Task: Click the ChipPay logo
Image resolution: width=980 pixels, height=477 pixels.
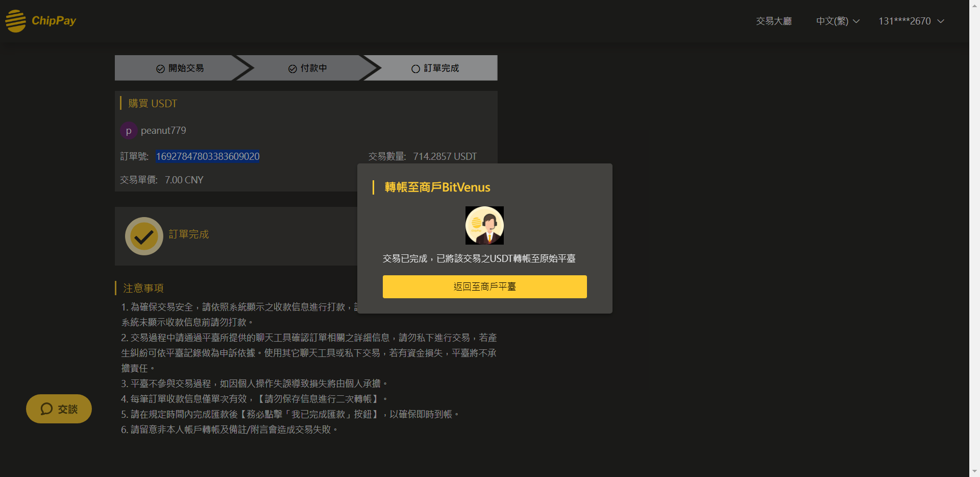Action: coord(41,21)
